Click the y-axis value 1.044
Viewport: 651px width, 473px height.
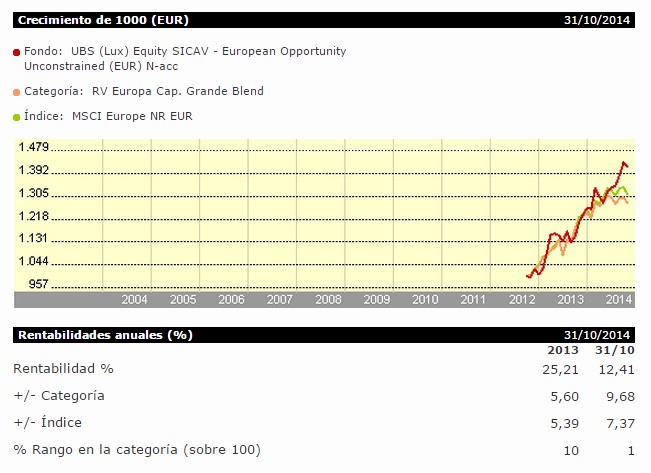(34, 261)
